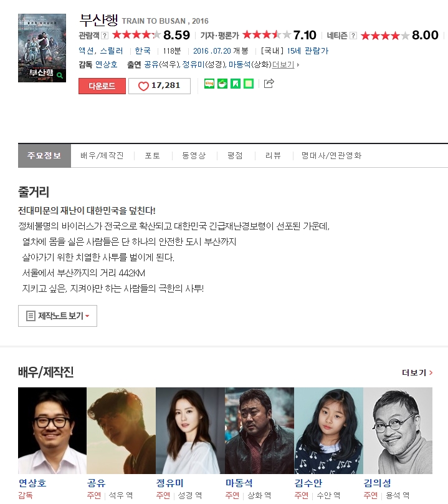Click the 네티즌 rating help question mark
Viewport: 448px width, 504px height.
[353, 36]
